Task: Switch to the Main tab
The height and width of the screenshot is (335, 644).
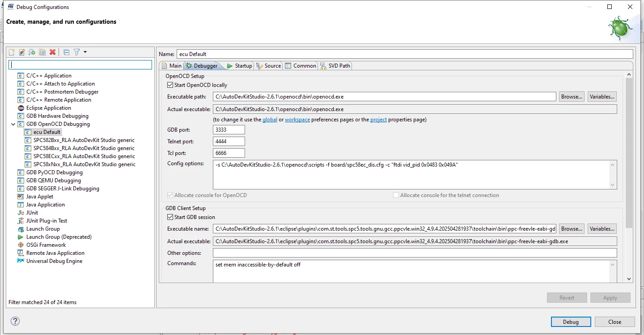Action: [171, 66]
